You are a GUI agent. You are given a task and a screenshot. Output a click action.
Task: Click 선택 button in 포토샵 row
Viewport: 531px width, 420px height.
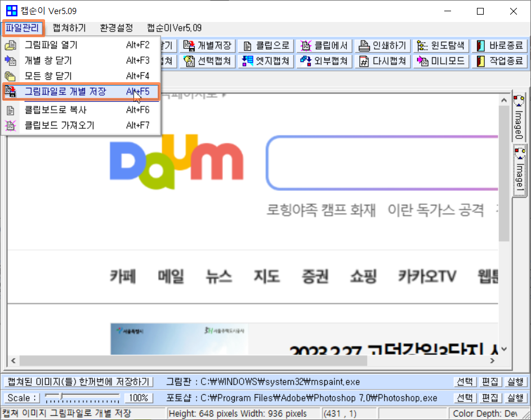[465, 397]
